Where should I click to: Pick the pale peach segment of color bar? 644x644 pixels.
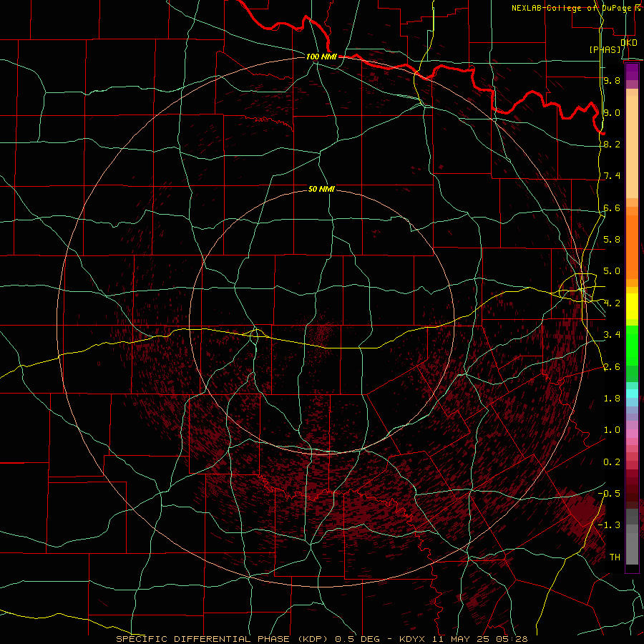[632, 147]
